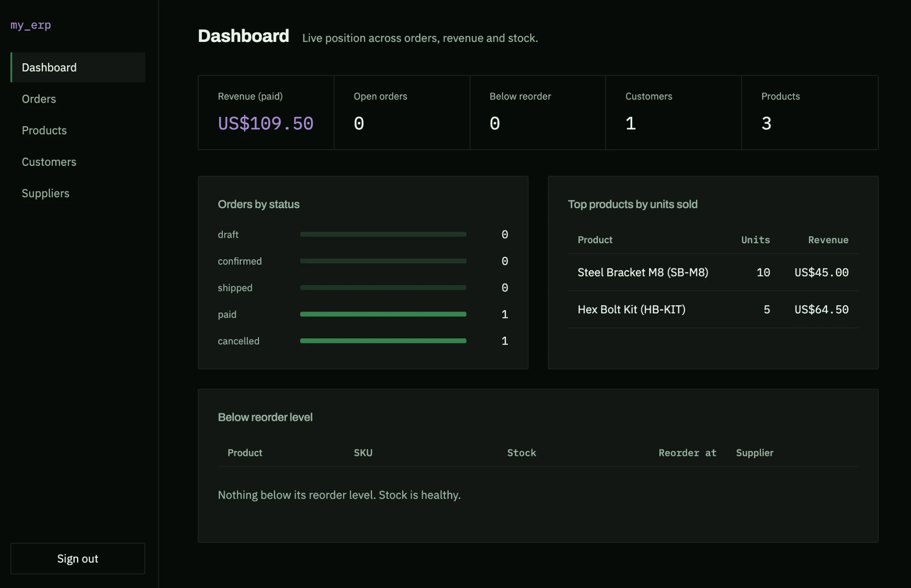Open the Dashboard sidebar item
Viewport: 911px width, 588px height.
78,67
